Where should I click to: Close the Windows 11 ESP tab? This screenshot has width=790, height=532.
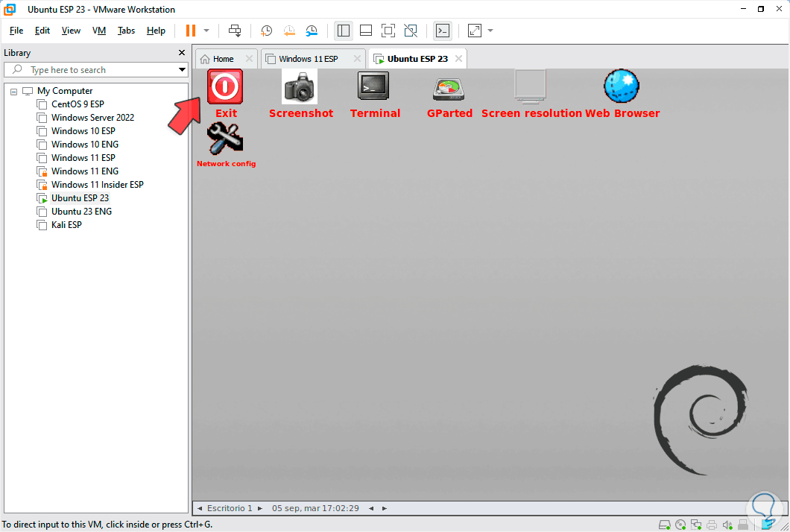357,59
